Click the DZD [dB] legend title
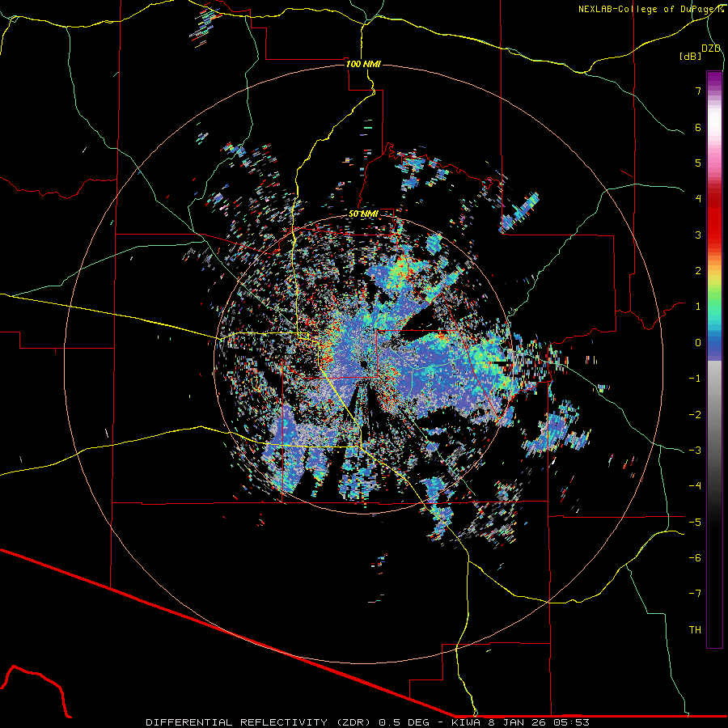This screenshot has width=728, height=728. 700,52
